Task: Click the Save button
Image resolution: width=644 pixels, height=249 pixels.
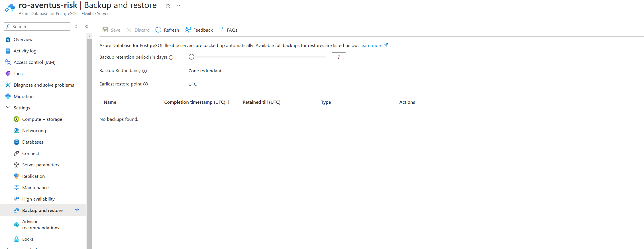Action: (x=111, y=30)
